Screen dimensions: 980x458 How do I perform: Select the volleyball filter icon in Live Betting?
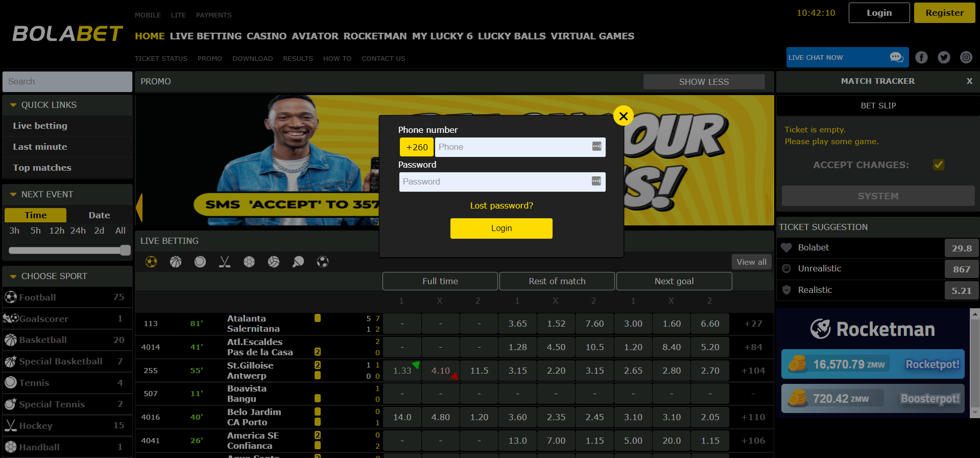click(x=274, y=262)
